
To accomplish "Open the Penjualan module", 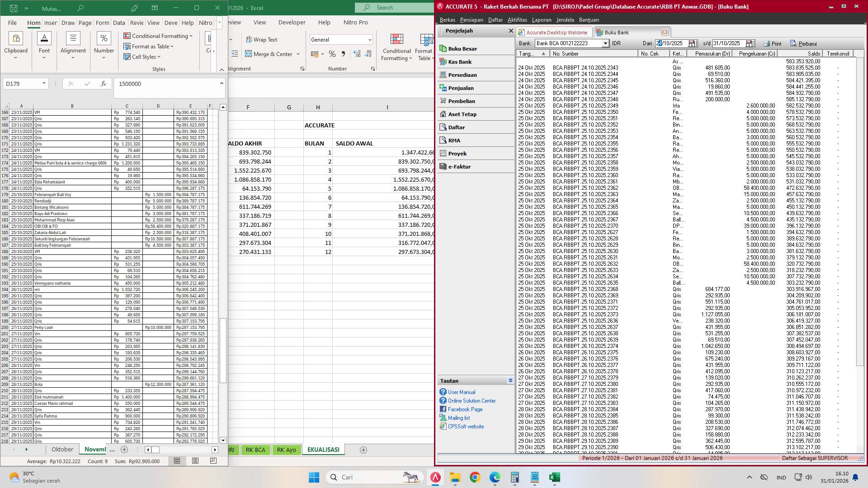I will pos(461,88).
